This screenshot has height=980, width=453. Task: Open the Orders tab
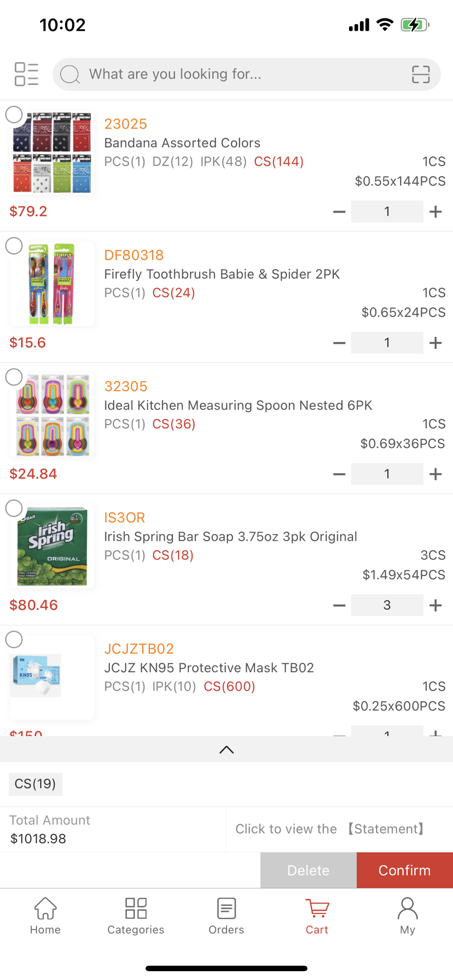(x=226, y=916)
